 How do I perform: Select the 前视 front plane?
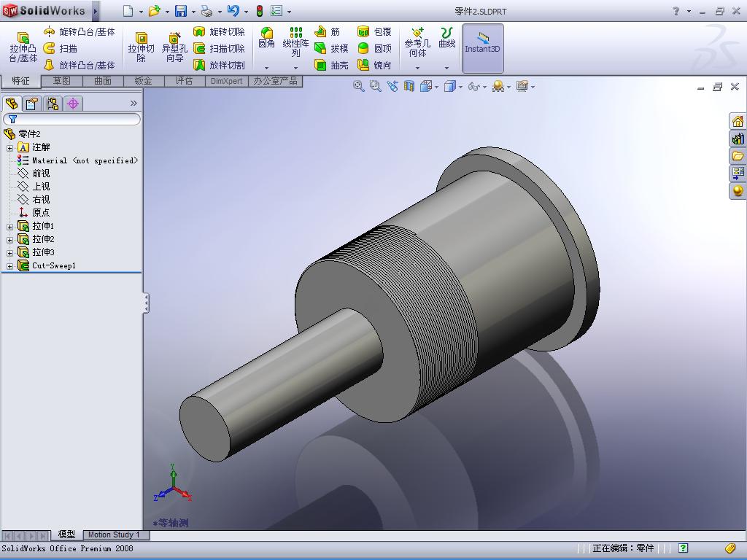click(34, 174)
